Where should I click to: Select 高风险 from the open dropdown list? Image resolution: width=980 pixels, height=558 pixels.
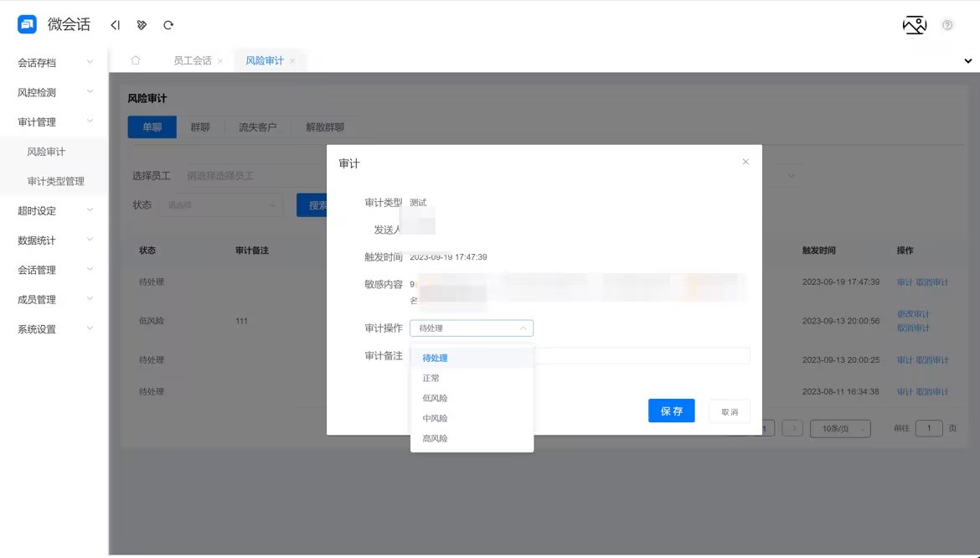tap(434, 437)
